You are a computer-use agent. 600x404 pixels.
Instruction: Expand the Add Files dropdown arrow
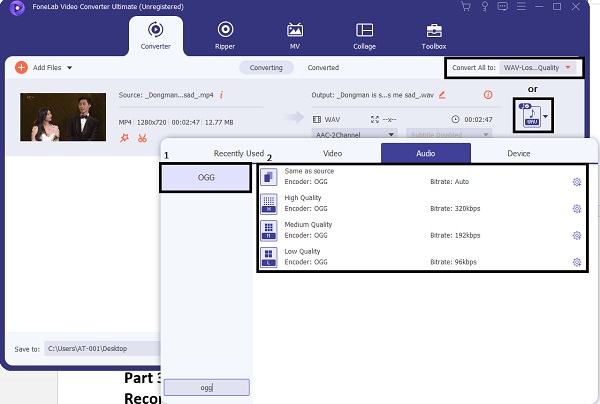pos(70,68)
